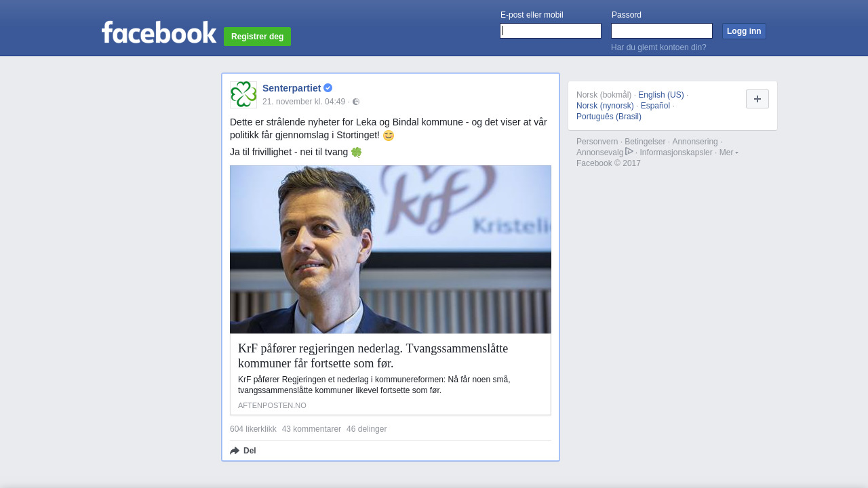Open the Informasjonskapsler footer link
The height and width of the screenshot is (488, 868).
(676, 152)
